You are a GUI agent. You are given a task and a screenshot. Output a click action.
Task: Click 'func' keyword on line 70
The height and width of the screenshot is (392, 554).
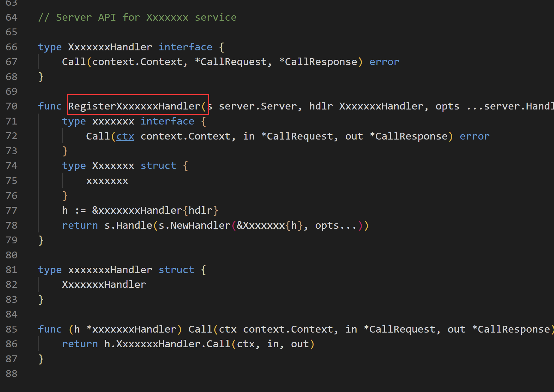click(x=50, y=106)
